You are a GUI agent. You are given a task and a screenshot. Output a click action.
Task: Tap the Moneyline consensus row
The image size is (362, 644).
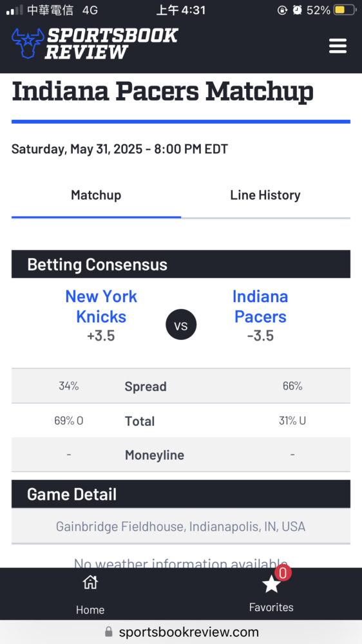tap(181, 455)
